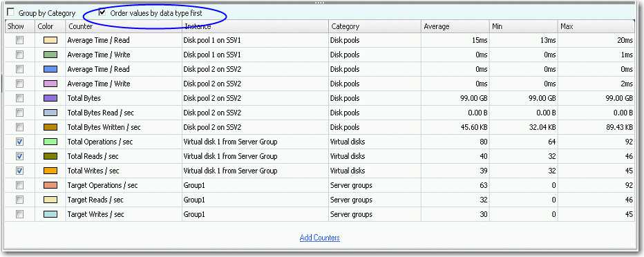Sort by the Counter column header
Image resolution: width=644 pixels, height=257 pixels.
[124, 26]
